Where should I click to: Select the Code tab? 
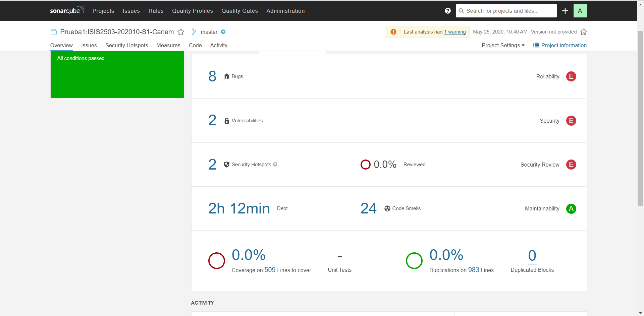(x=195, y=45)
